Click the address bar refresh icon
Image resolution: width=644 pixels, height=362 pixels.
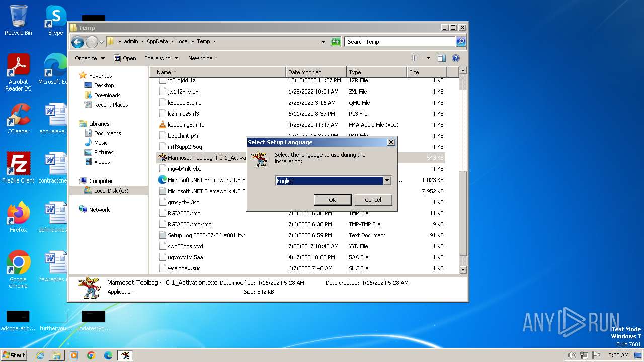coord(336,42)
